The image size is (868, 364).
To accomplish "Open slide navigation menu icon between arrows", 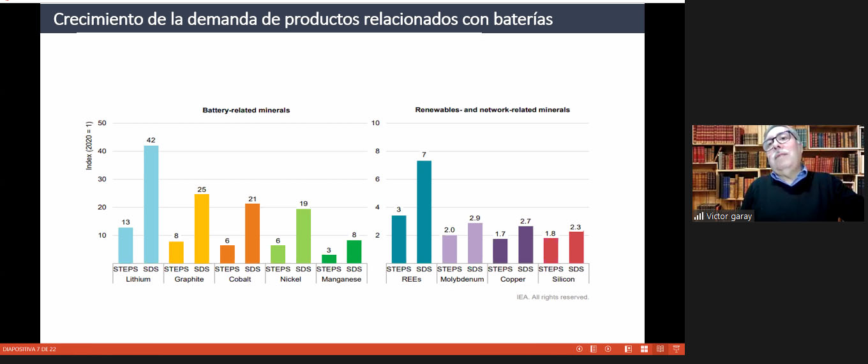I will (x=594, y=349).
